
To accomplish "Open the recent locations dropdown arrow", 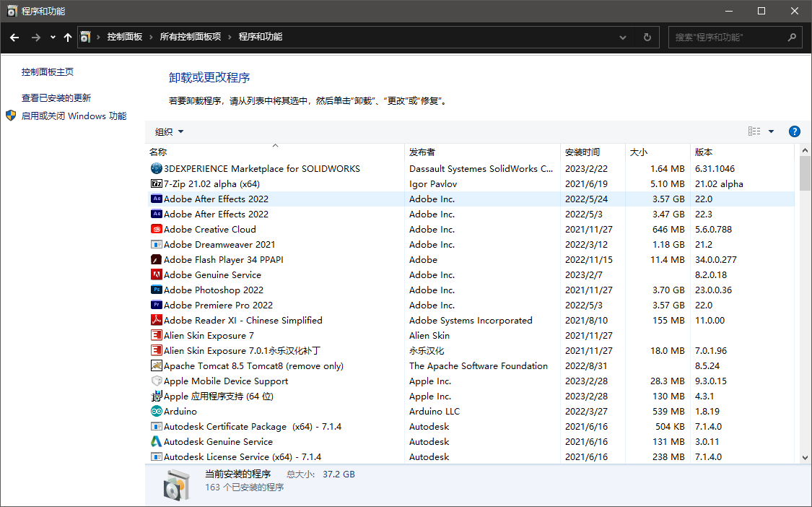I will (53, 38).
